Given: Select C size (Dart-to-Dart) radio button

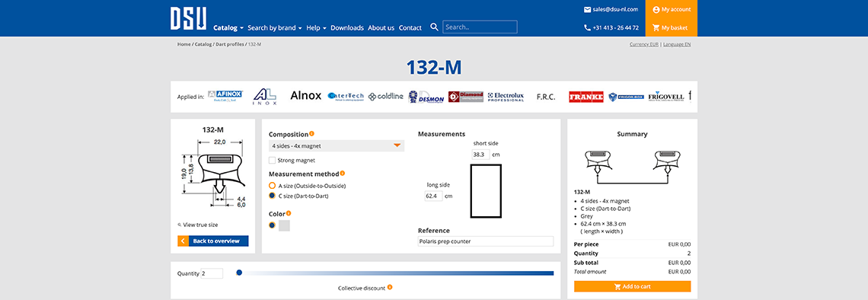Looking at the screenshot, I should tap(272, 196).
